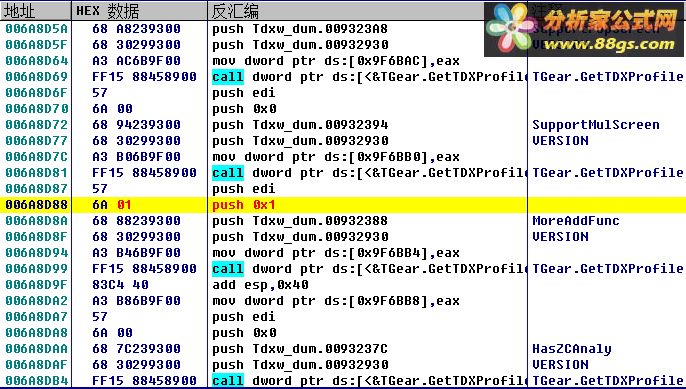Viewport: 686px width, 389px height.
Task: Select address 006A8D6F
Action: click(37, 92)
